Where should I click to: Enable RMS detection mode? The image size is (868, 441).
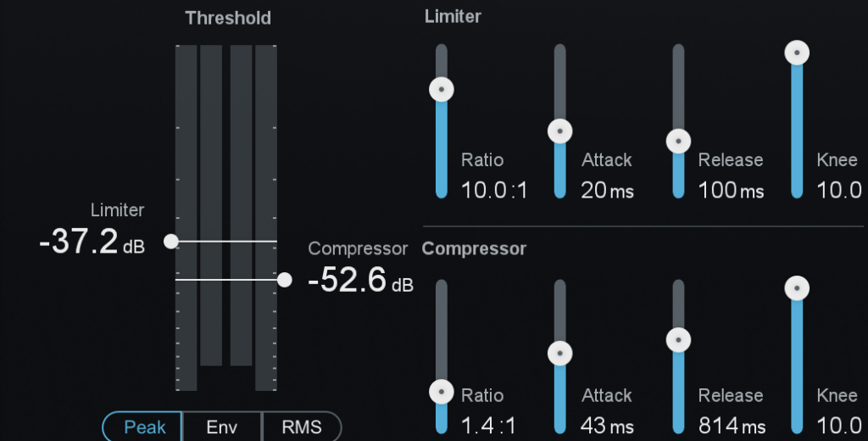click(302, 427)
